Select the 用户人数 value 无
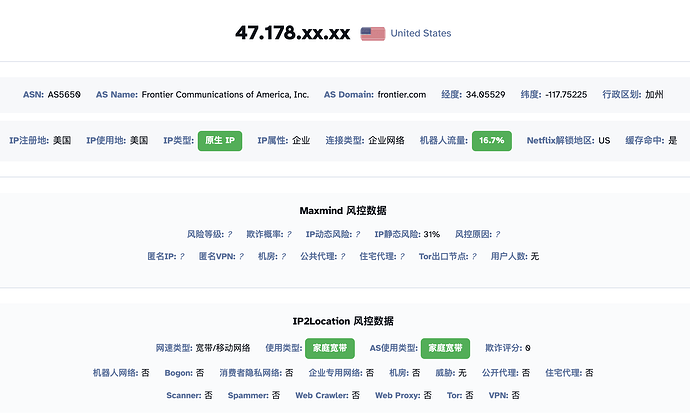 535,256
